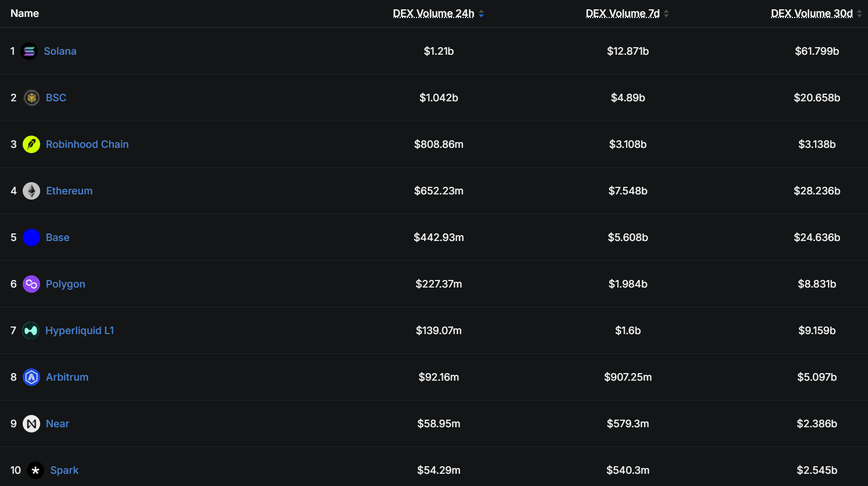Open the Robinhood Chain link
The height and width of the screenshot is (486, 868).
click(87, 144)
